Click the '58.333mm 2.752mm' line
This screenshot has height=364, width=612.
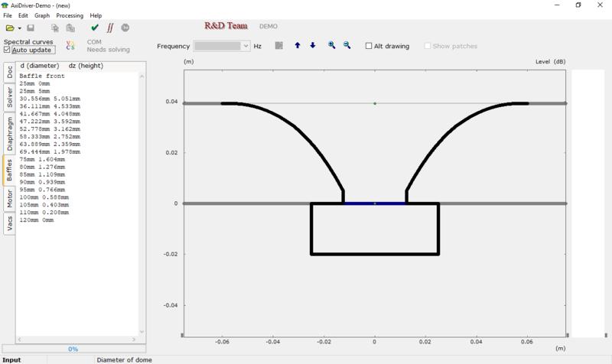[50, 137]
